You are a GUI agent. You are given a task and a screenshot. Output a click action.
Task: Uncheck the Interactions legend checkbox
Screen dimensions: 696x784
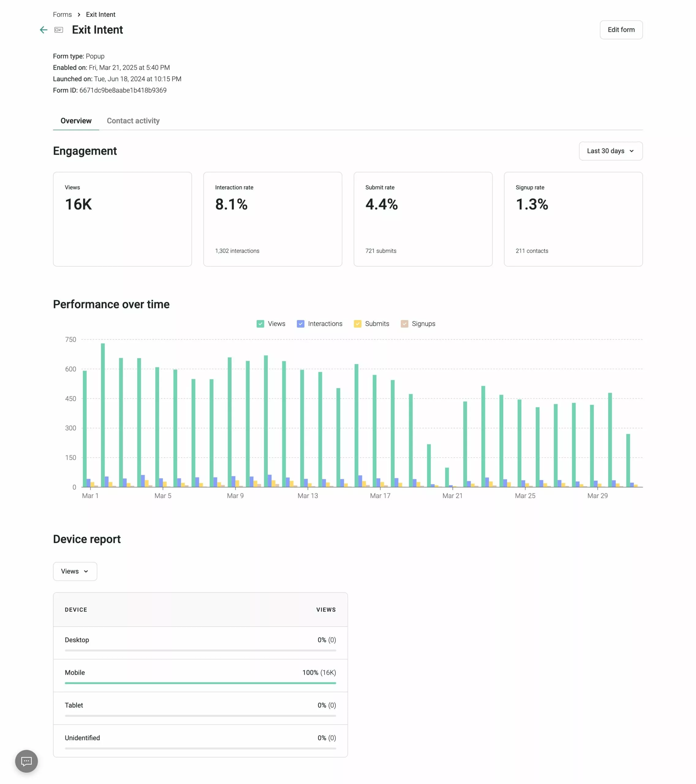tap(301, 324)
